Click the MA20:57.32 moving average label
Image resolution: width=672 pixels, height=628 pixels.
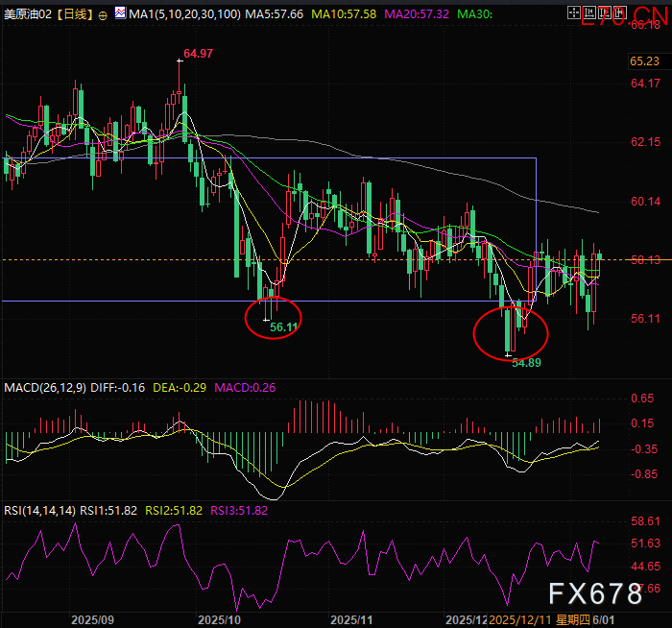click(418, 16)
